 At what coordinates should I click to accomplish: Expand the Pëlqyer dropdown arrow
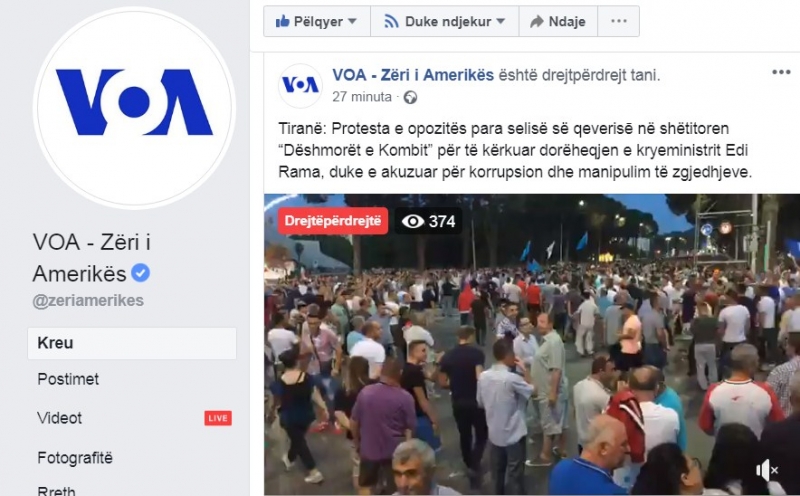pyautogui.click(x=352, y=21)
